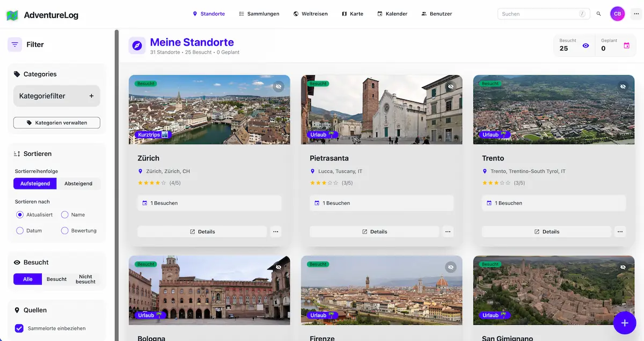Open the Benutzer menu item
This screenshot has width=644, height=341.
(x=436, y=13)
